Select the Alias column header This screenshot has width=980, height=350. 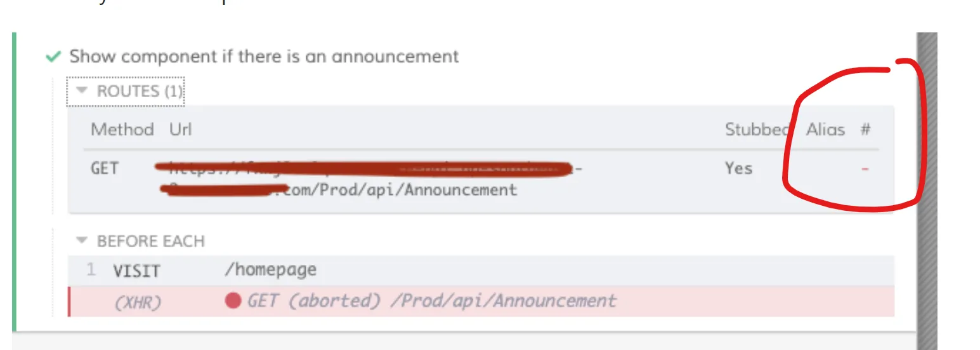pyautogui.click(x=825, y=130)
